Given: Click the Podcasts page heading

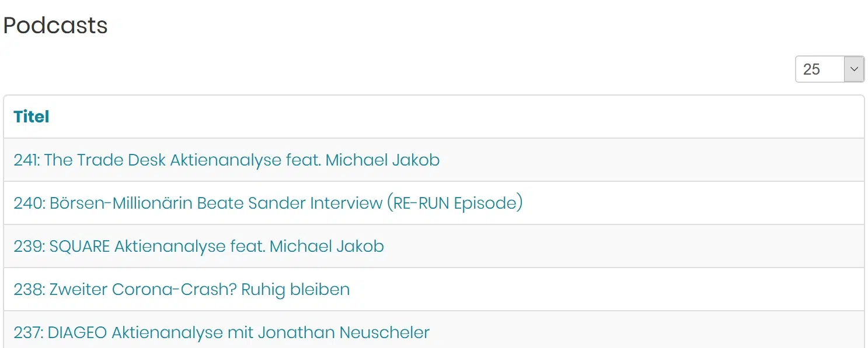Looking at the screenshot, I should tap(55, 26).
